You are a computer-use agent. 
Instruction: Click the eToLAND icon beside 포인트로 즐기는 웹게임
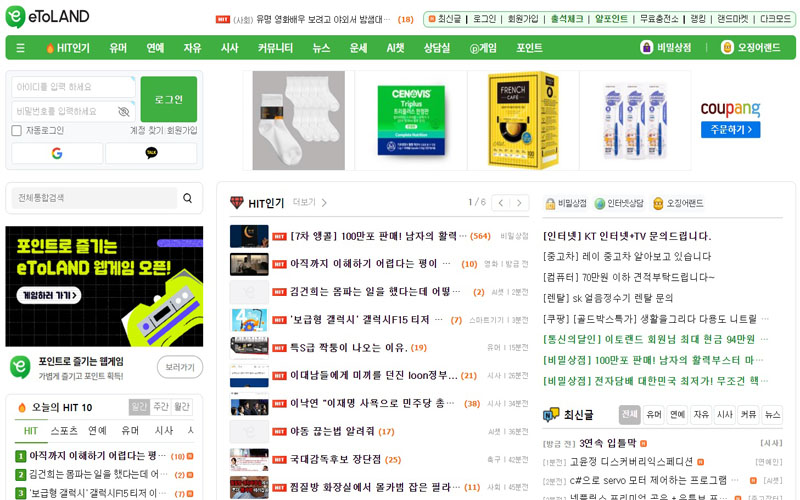(x=20, y=367)
